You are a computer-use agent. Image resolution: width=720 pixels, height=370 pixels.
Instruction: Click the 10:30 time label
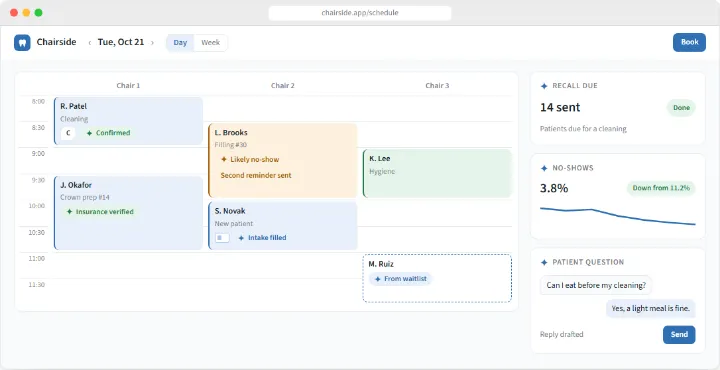tap(38, 233)
